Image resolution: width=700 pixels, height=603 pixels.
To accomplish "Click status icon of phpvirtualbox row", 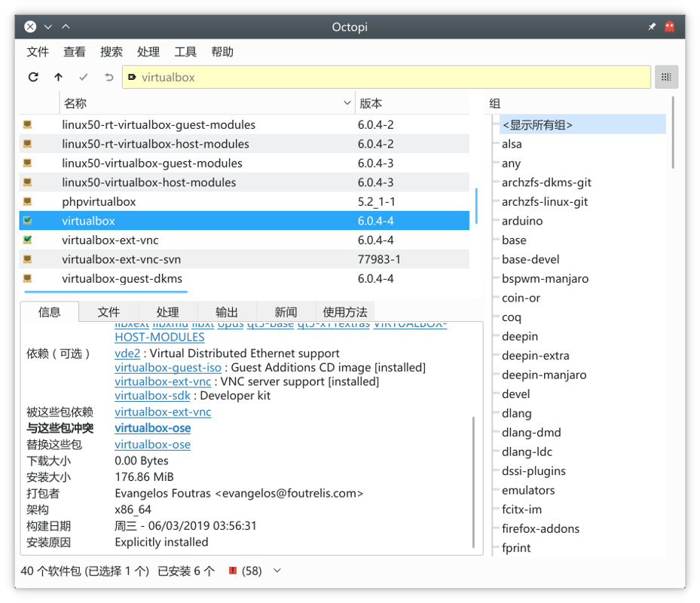I will tap(28, 201).
